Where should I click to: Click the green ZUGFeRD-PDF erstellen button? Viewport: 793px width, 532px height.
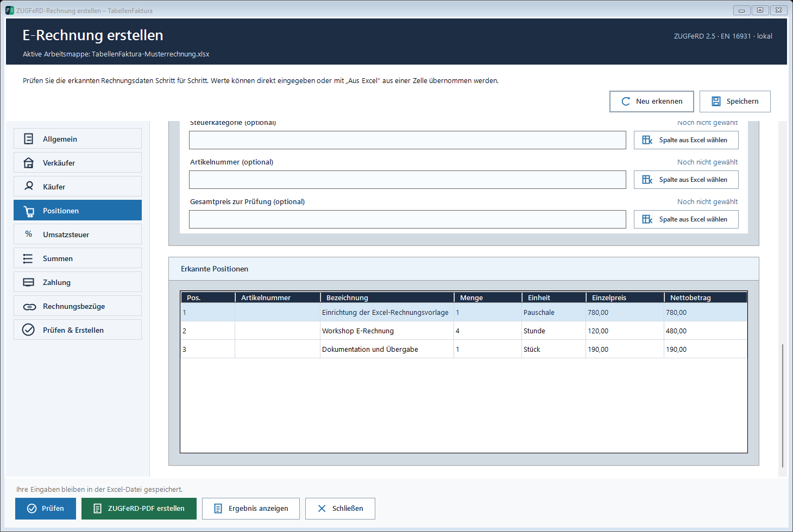139,509
